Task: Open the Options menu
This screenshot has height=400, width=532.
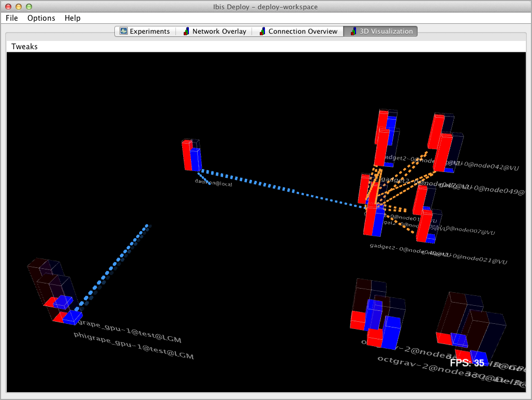Action: [41, 18]
